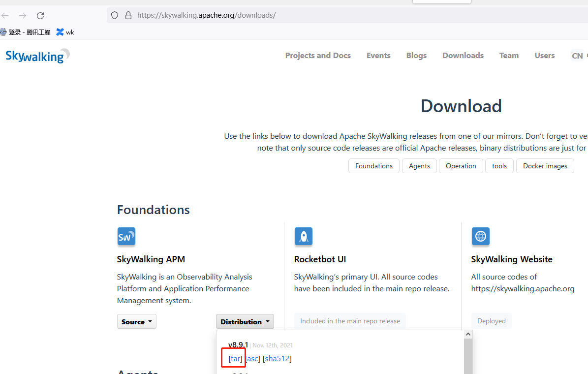
Task: Open the shield tracking protection icon
Action: pyautogui.click(x=115, y=15)
